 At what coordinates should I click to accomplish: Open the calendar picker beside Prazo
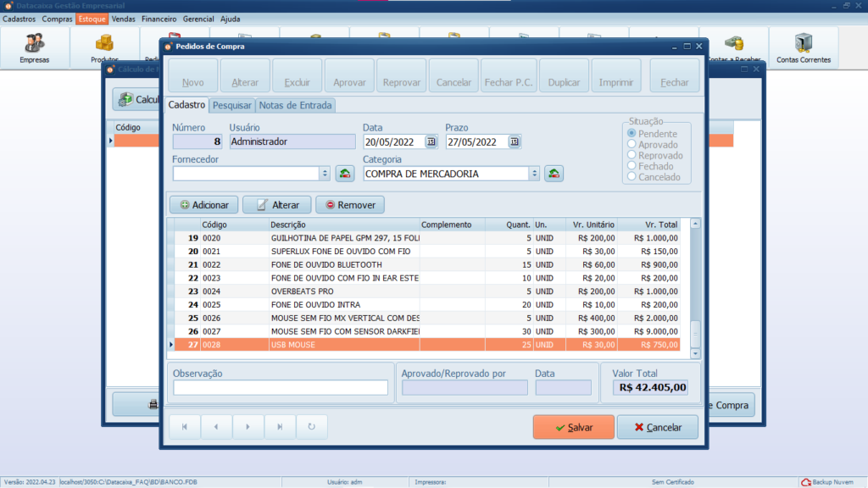tap(514, 142)
